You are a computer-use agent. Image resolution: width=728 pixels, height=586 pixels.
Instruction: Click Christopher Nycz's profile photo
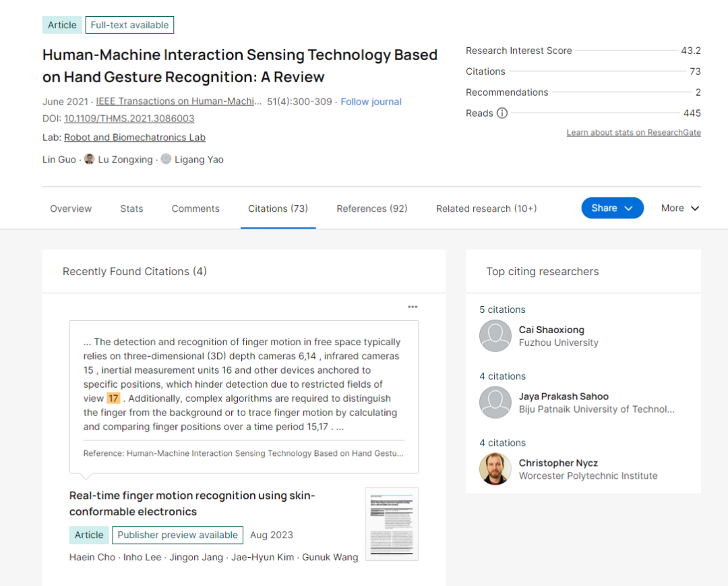pos(495,469)
